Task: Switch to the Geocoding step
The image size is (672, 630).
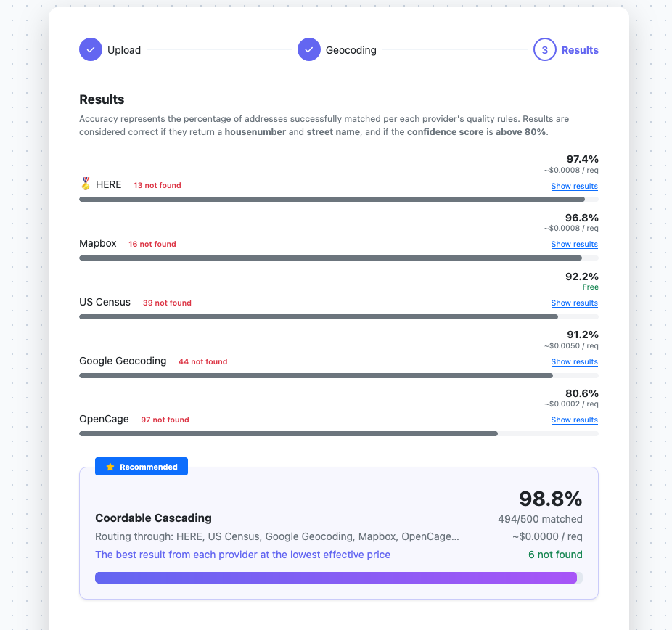Action: 351,49
